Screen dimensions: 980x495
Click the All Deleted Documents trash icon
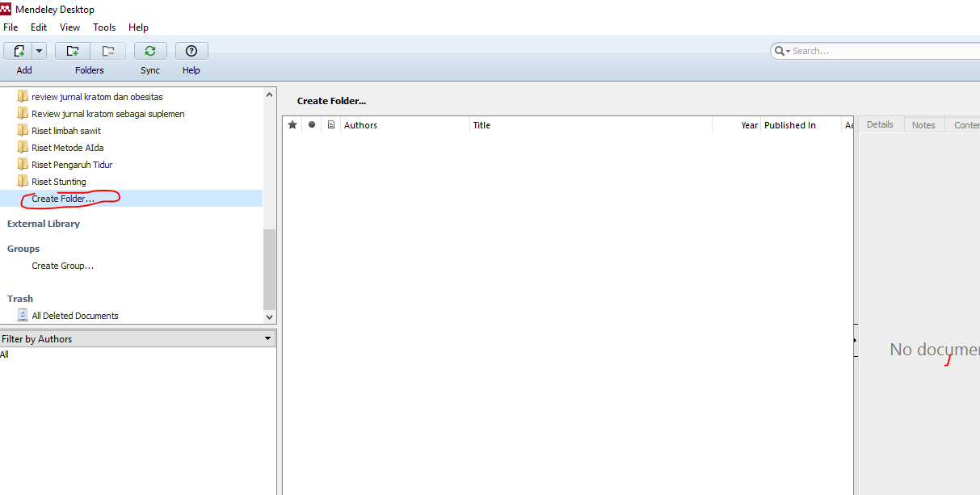[x=23, y=315]
